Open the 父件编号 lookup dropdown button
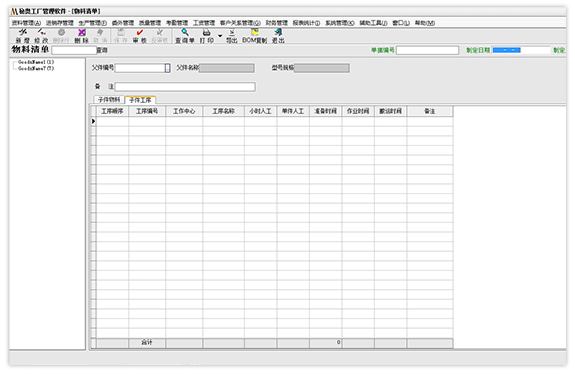575x374 pixels. point(167,68)
